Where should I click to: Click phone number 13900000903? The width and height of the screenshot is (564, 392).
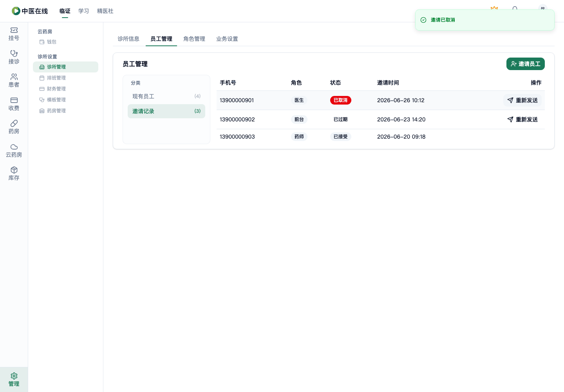pyautogui.click(x=237, y=137)
